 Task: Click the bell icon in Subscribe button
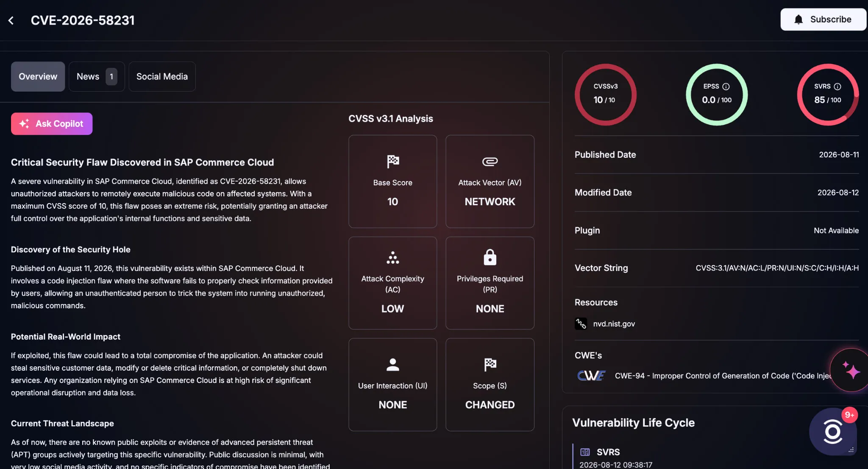click(x=798, y=20)
